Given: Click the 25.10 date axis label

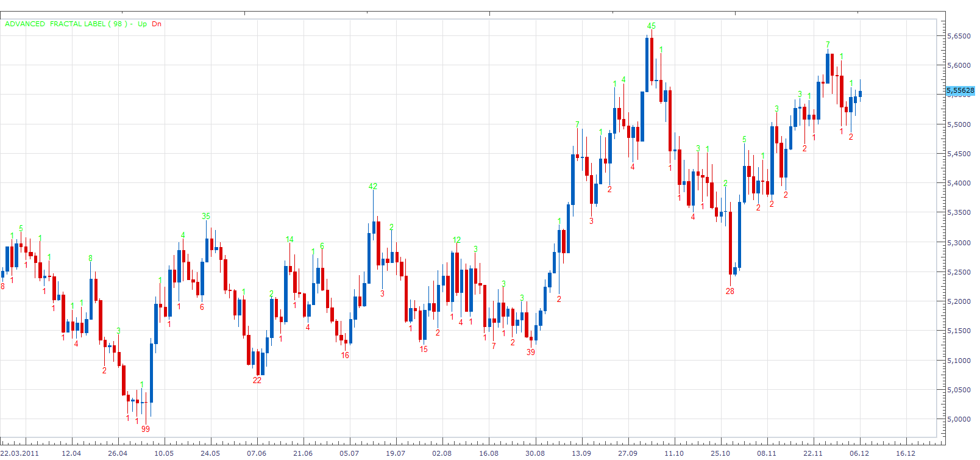Looking at the screenshot, I should tap(720, 453).
